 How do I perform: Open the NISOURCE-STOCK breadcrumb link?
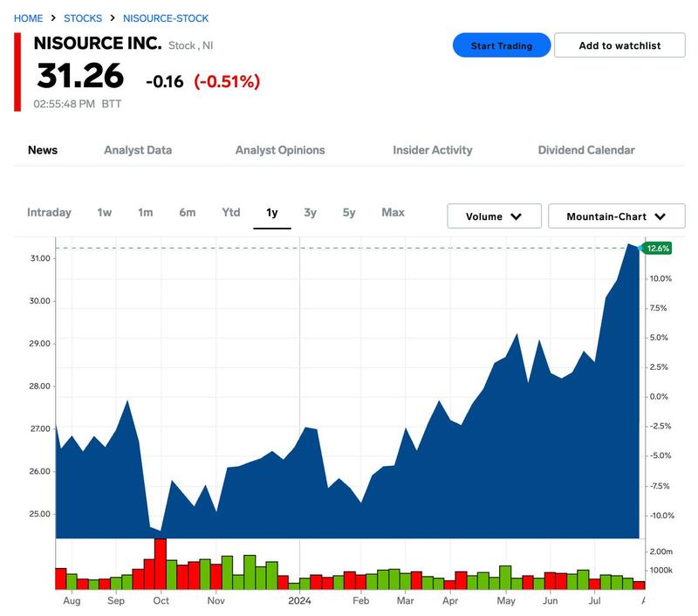click(166, 18)
